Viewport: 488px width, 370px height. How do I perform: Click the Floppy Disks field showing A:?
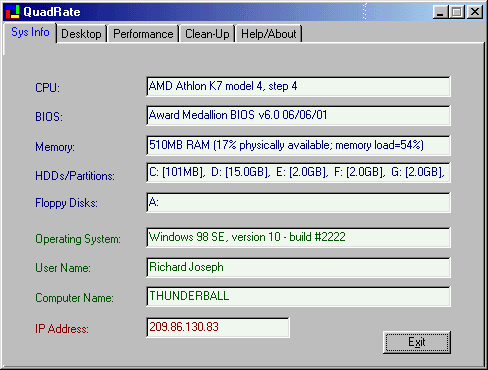click(x=298, y=202)
